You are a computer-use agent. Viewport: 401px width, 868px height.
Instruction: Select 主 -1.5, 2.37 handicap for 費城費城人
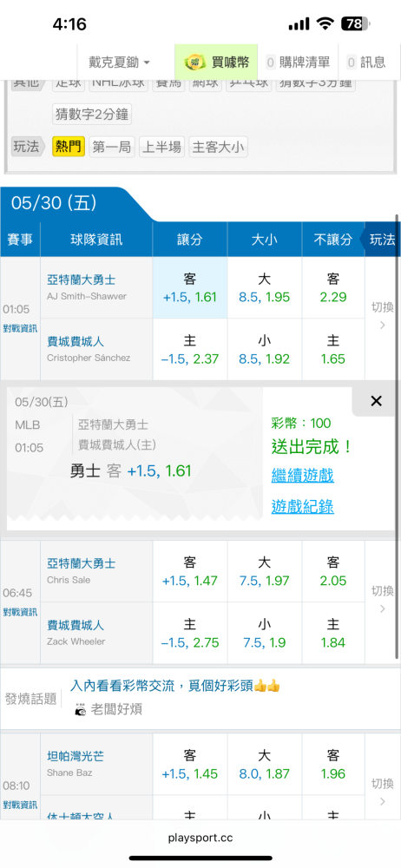190,349
